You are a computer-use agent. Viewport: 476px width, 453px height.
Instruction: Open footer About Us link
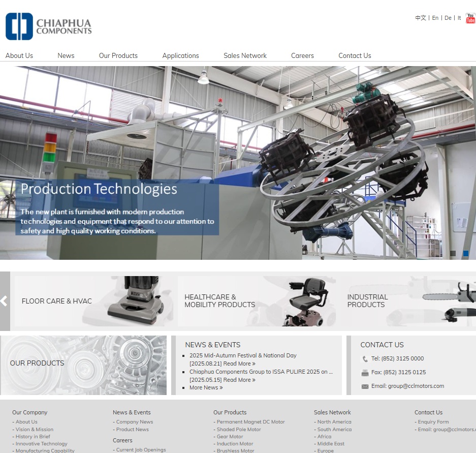click(26, 422)
